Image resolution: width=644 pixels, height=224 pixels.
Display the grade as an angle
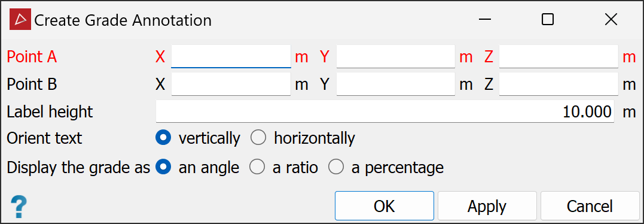(163, 167)
